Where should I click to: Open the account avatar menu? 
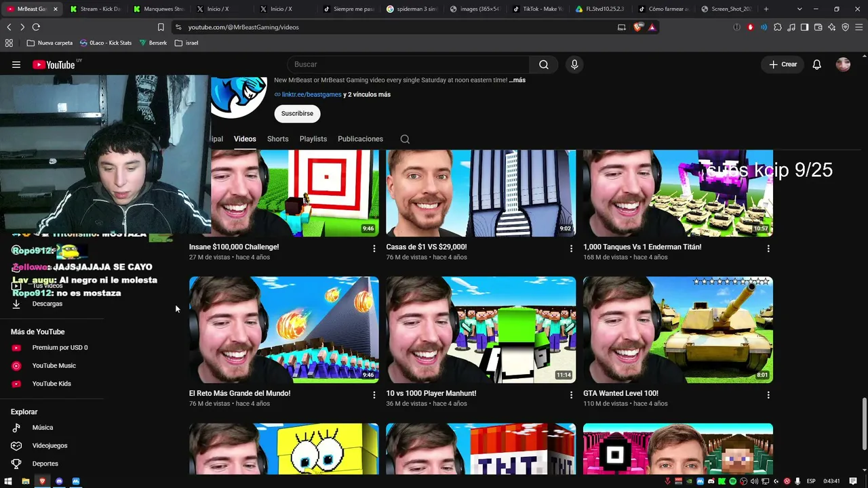coord(843,64)
